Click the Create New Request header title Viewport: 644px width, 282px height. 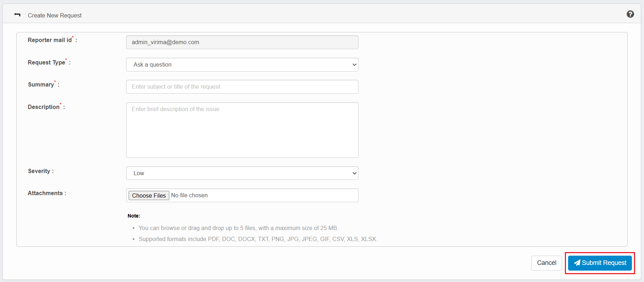55,15
